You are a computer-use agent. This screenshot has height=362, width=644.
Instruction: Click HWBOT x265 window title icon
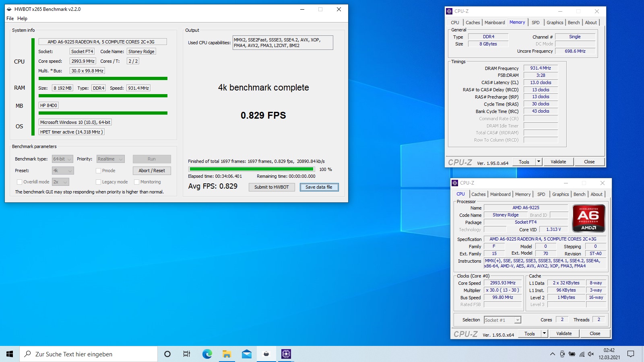[10, 9]
